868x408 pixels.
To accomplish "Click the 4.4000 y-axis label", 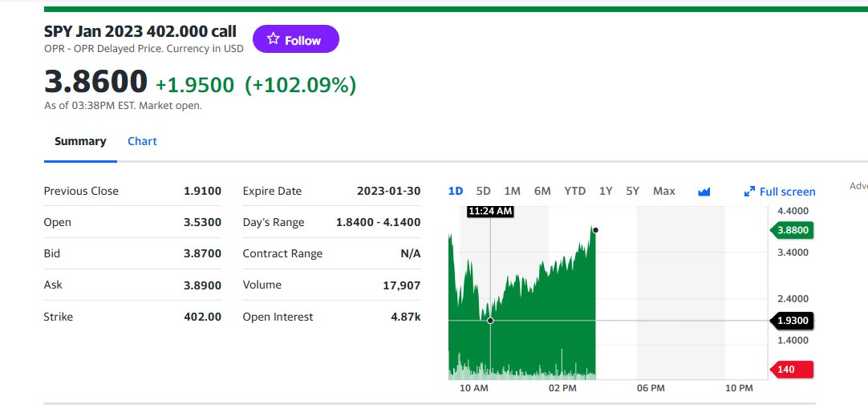I will (x=793, y=211).
